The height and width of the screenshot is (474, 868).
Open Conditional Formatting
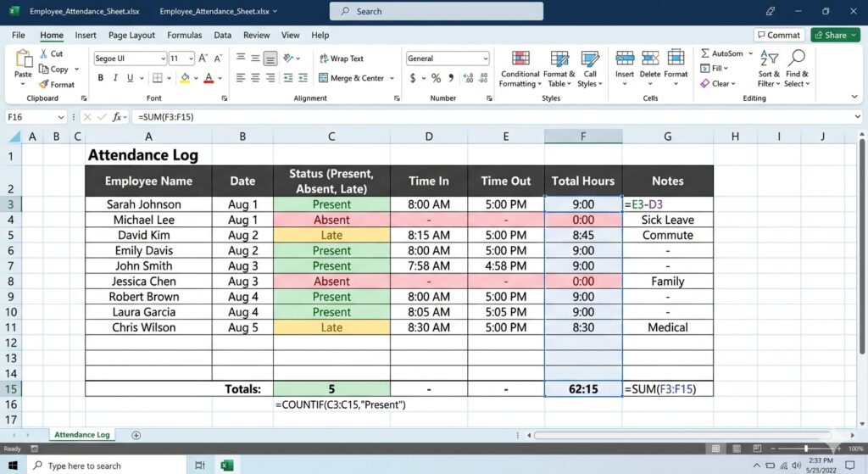click(520, 70)
